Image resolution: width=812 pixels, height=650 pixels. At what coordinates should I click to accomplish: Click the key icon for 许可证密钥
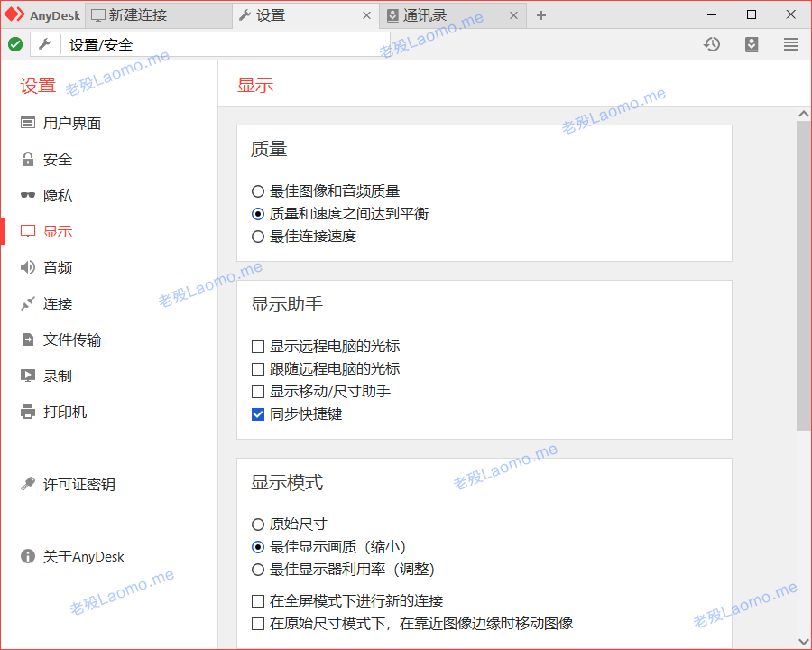point(27,484)
